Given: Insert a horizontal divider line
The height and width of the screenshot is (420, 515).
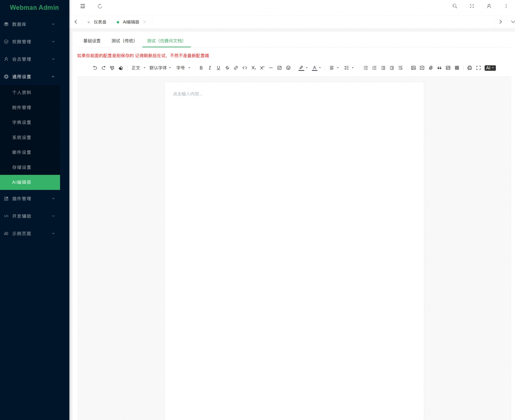Looking at the screenshot, I should tap(271, 68).
